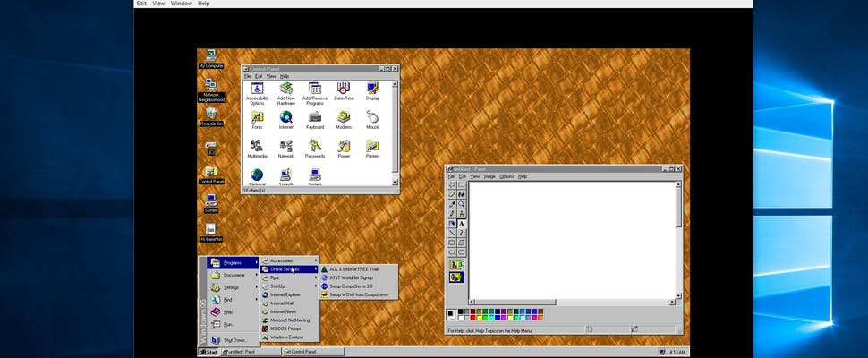868x358 pixels.
Task: Select the Airbrush tool in Paint
Action: pos(452,224)
